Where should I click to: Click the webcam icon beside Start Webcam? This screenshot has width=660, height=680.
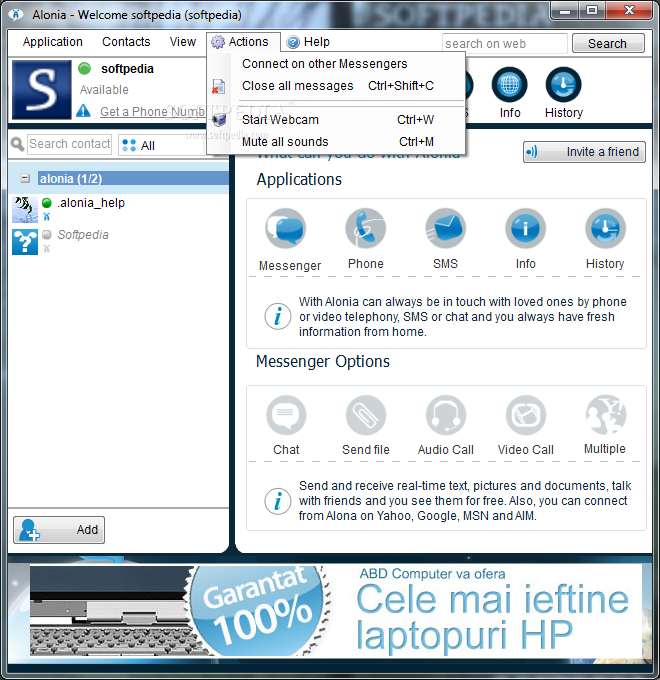tap(219, 119)
